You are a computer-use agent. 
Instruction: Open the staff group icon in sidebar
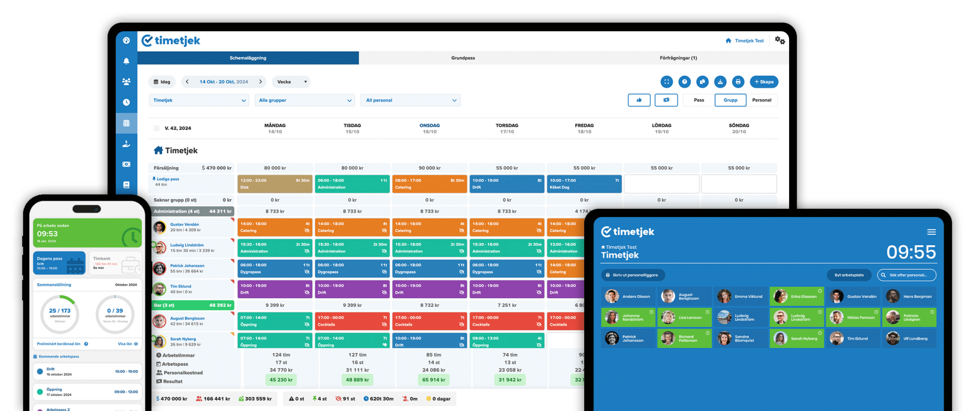pyautogui.click(x=126, y=82)
